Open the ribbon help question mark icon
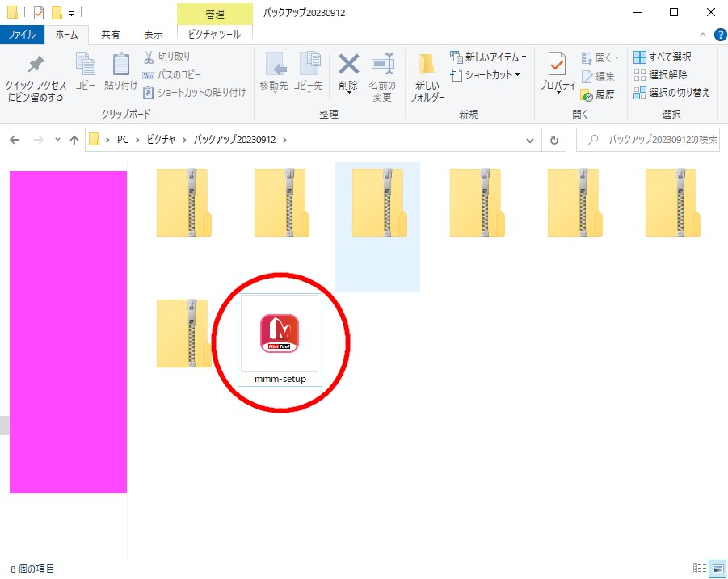728x579 pixels. click(x=720, y=34)
